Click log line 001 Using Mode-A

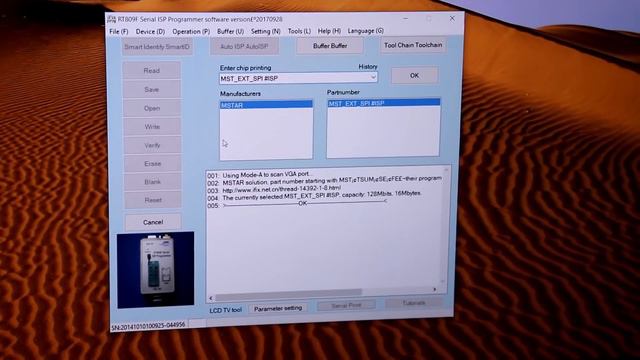coord(260,175)
